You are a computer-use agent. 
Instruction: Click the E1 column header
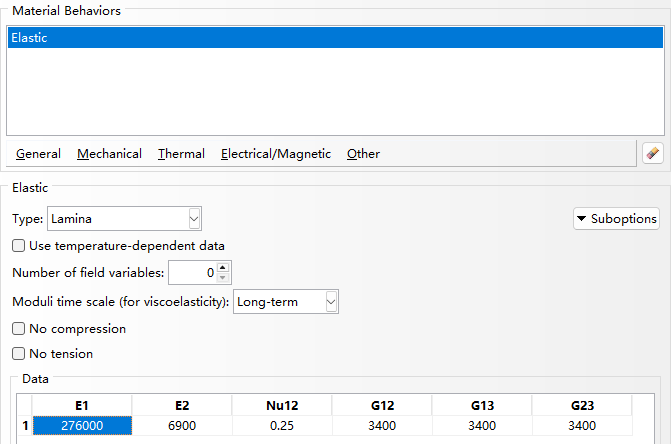coord(82,405)
